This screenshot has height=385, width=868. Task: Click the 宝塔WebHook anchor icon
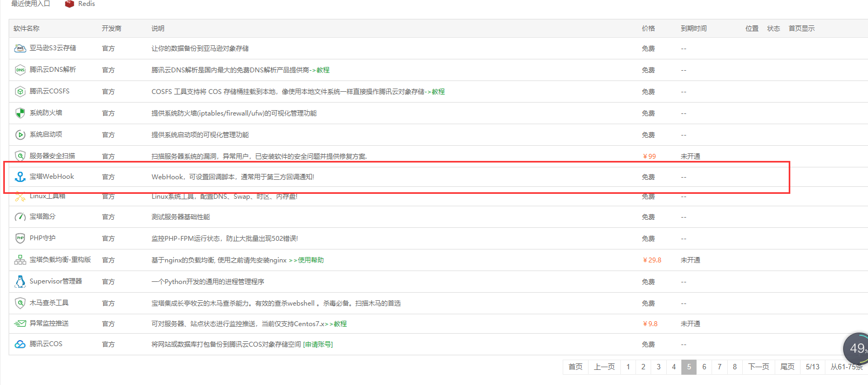point(20,177)
